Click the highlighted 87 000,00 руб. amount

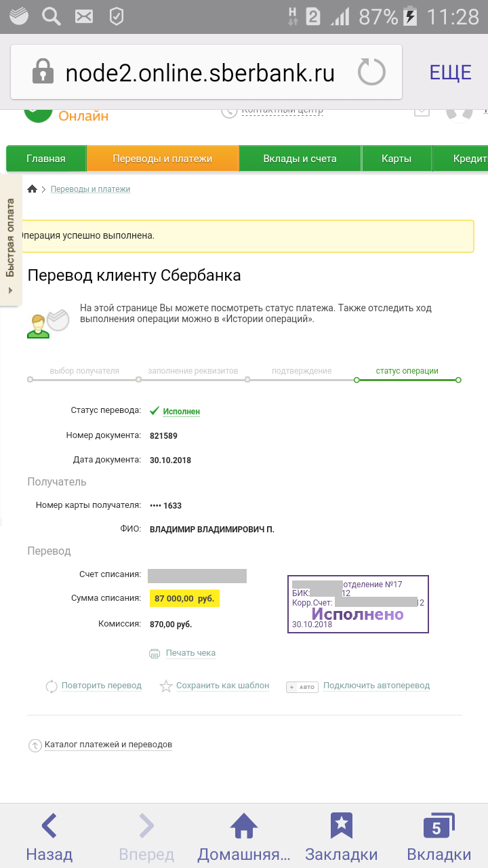184,599
